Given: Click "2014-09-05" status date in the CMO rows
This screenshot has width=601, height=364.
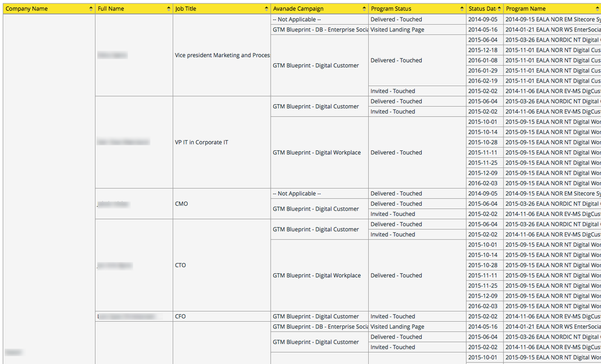Looking at the screenshot, I should click(x=485, y=194).
